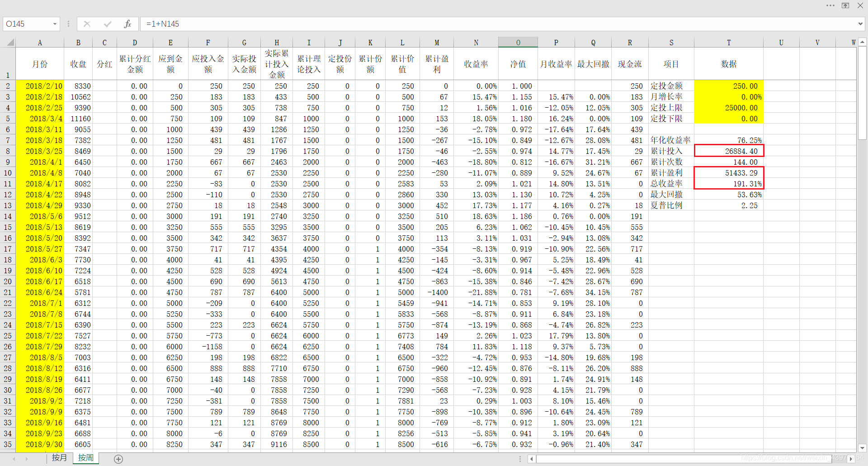Click the vertical scrollbar down arrow
The width and height of the screenshot is (868, 466).
pos(862,448)
